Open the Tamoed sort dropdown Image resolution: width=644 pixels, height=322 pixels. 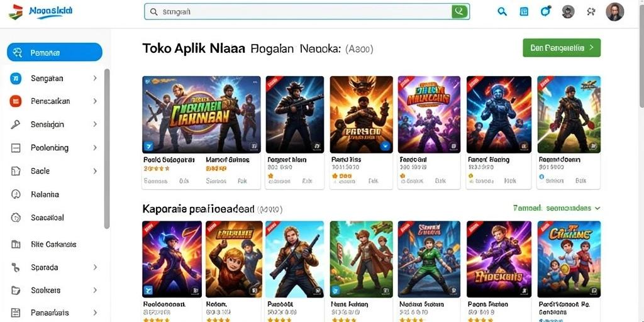(557, 208)
